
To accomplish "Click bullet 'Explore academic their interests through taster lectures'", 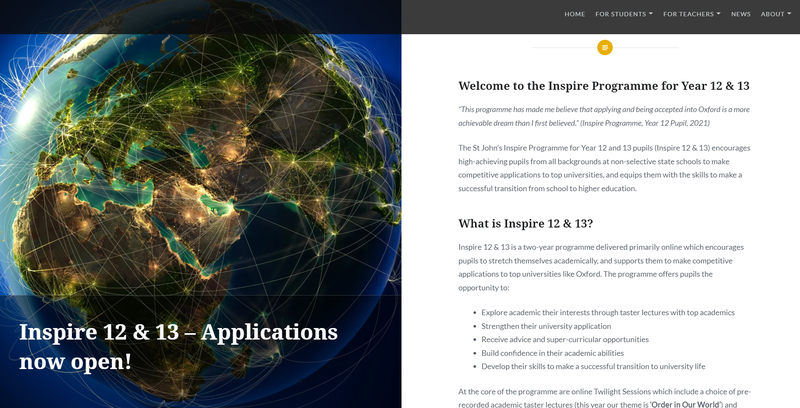I will click(x=608, y=313).
